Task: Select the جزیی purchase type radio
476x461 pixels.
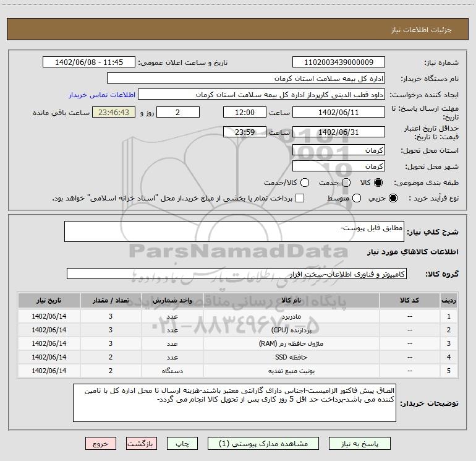Action: (393, 198)
